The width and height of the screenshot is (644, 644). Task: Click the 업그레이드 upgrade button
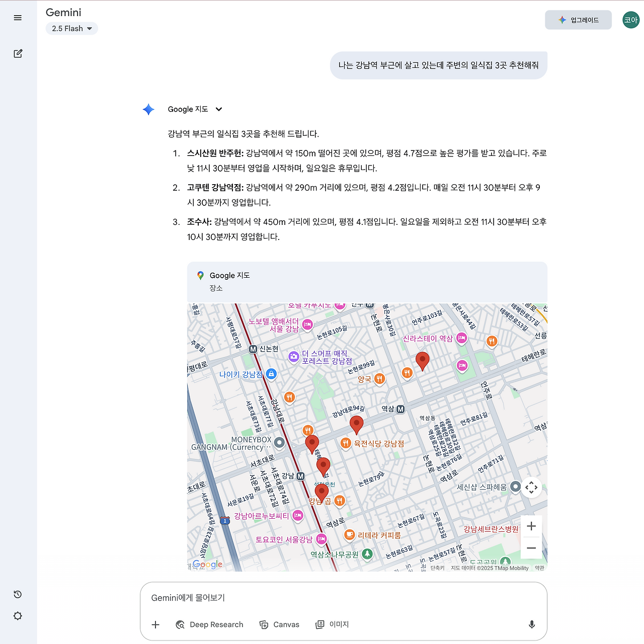pyautogui.click(x=578, y=20)
